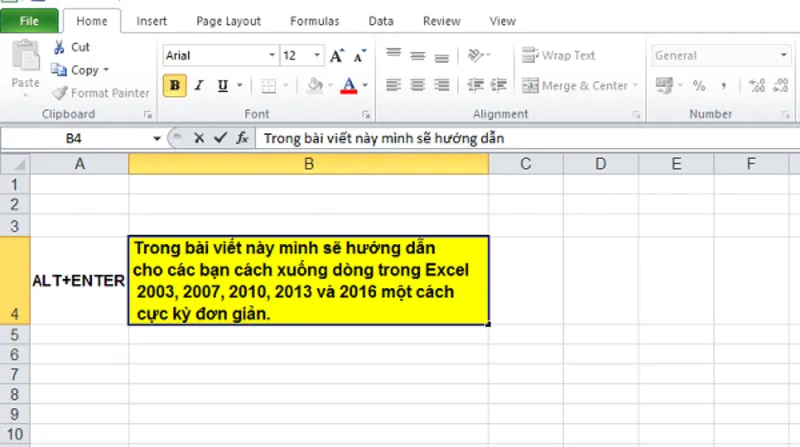
Task: Open the font name dropdown
Action: point(272,55)
